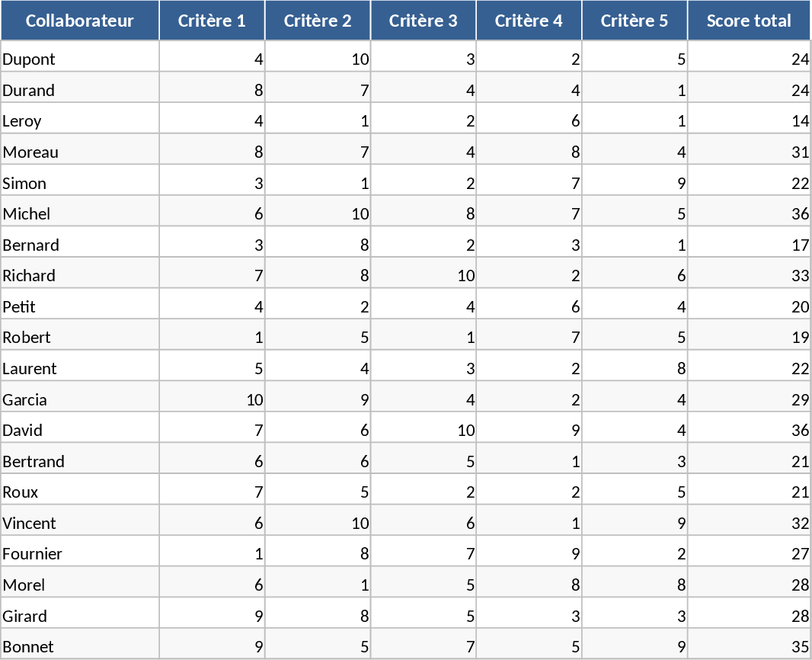Select Richard's Critère 3 value cell
The height and width of the screenshot is (660, 812).
tap(424, 275)
